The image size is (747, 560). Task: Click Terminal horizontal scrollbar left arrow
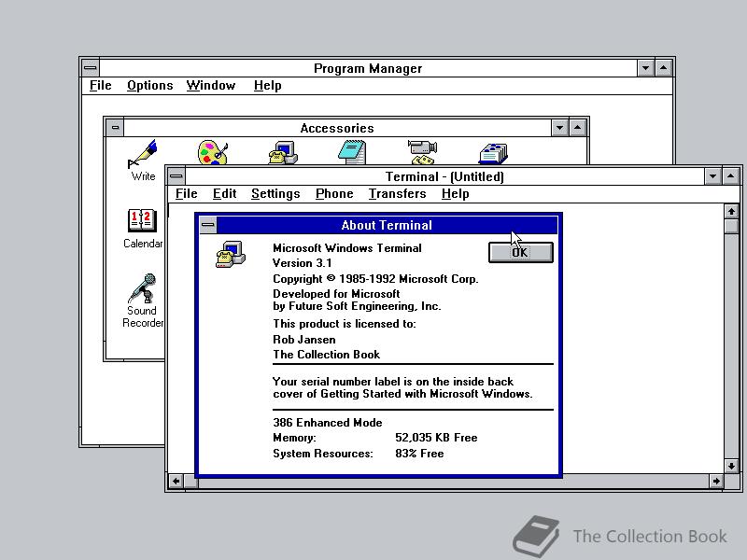pyautogui.click(x=176, y=481)
